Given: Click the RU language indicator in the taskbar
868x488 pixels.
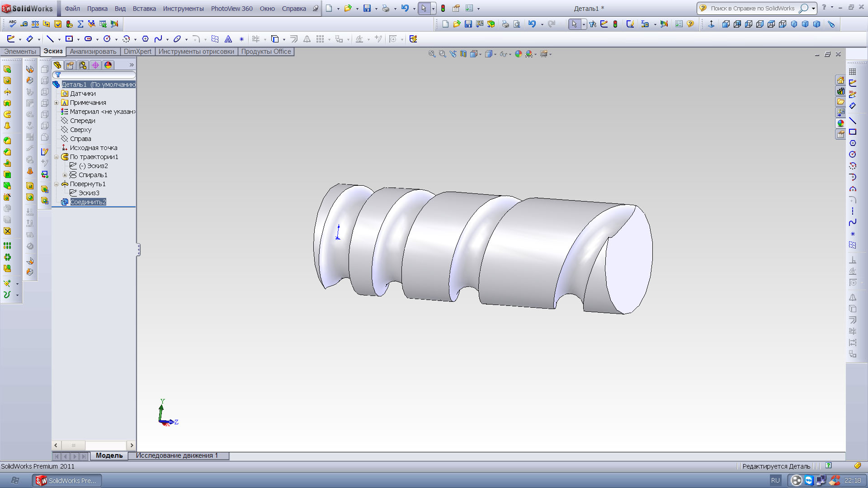Looking at the screenshot, I should [775, 480].
